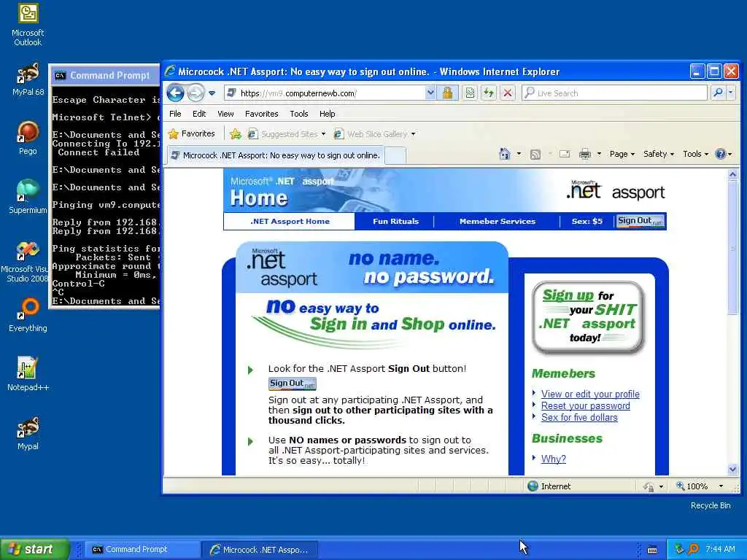Viewport: 747px width, 560px height.
Task: Open the Tools menu in menu bar
Action: [298, 114]
